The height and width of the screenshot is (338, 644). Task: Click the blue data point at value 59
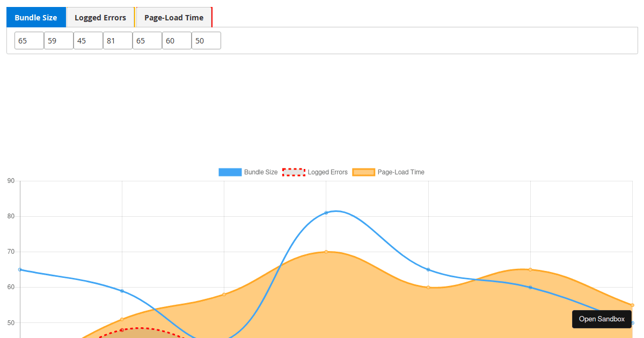click(122, 291)
